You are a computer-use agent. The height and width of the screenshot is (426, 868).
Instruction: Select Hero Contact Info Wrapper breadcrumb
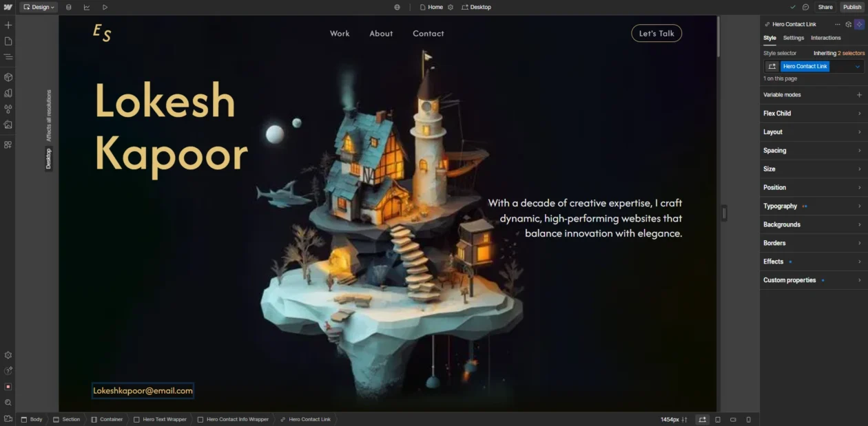(233, 419)
